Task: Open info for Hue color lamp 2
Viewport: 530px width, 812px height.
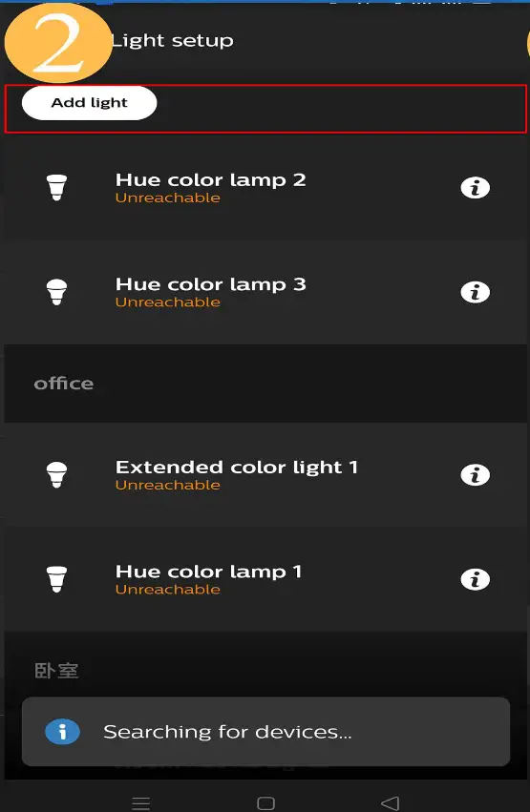Action: 475,187
